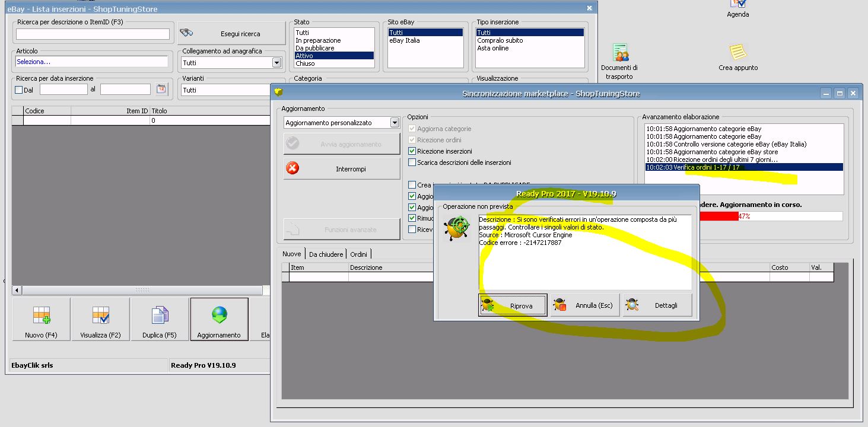Viewport: 868px width, 427px height.
Task: Open the Agenda desktop icon
Action: (x=737, y=8)
